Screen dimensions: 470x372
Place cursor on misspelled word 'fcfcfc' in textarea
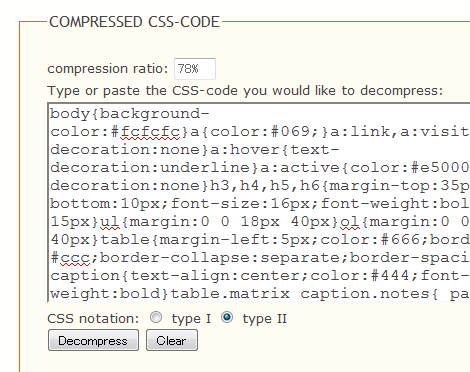(150, 132)
